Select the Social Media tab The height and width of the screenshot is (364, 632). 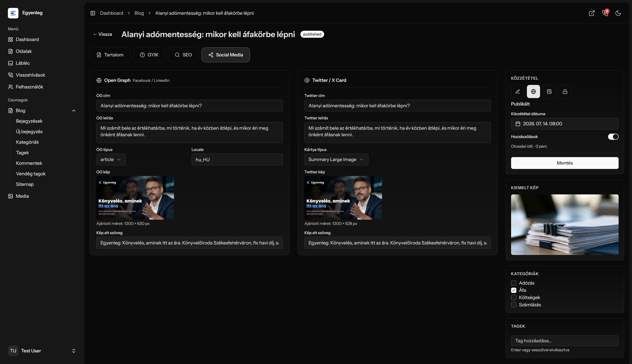(x=226, y=55)
